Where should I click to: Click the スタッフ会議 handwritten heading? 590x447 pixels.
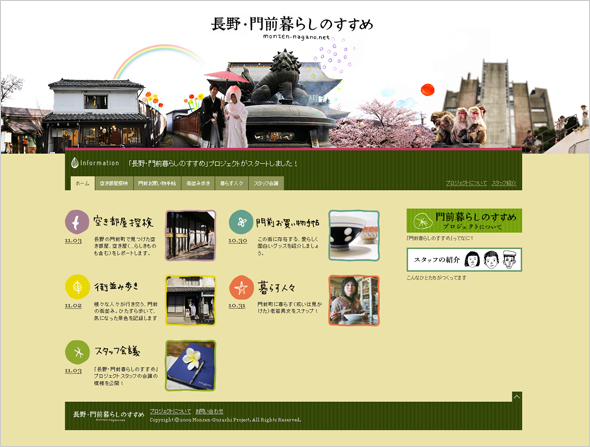pyautogui.click(x=117, y=351)
